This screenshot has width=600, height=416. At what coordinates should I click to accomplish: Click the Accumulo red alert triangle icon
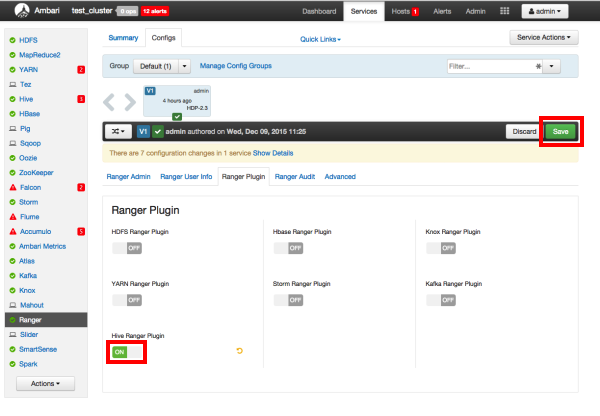tap(13, 231)
